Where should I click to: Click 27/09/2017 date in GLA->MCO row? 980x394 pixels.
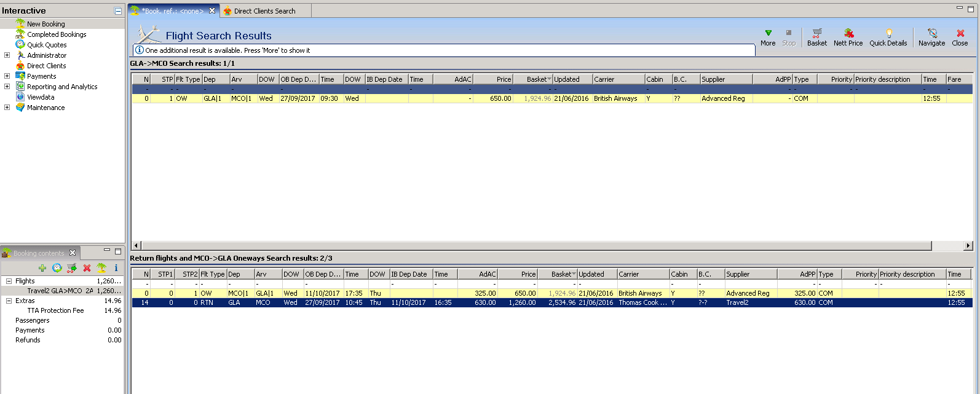[x=298, y=98]
